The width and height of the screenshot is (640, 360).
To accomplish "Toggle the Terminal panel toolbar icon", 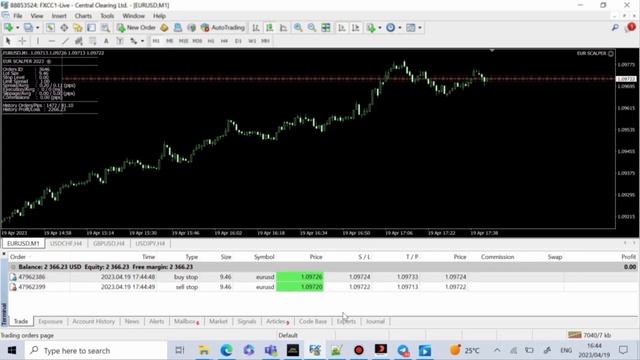I will pos(91,28).
